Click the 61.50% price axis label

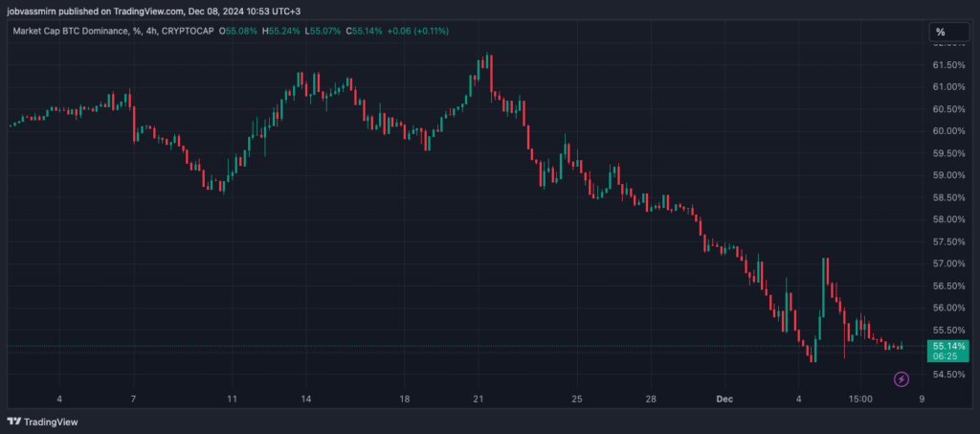948,65
